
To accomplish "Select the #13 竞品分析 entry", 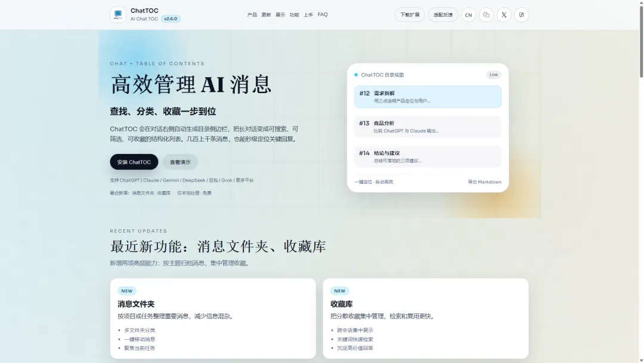I will (x=428, y=127).
